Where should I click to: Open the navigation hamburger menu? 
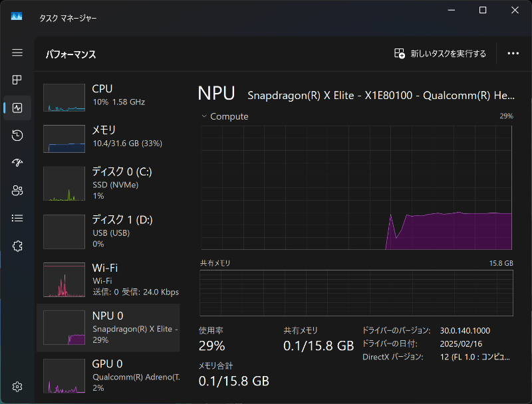pyautogui.click(x=17, y=53)
